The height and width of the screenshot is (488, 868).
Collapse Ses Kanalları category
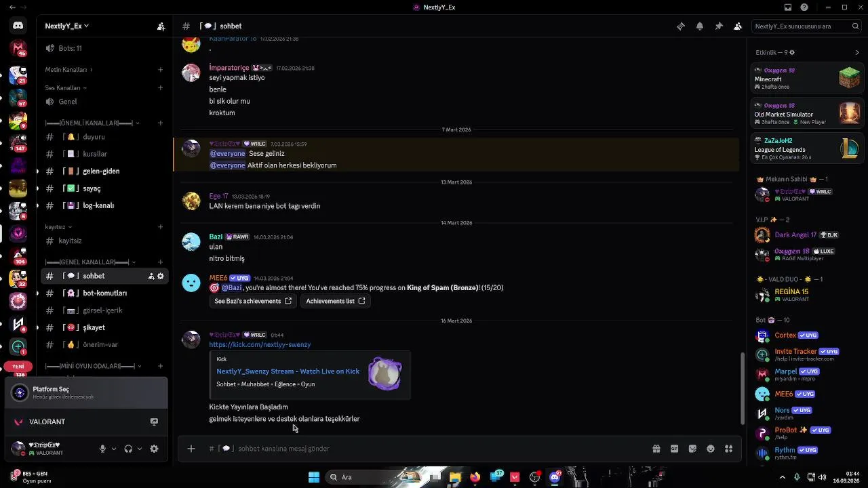[x=66, y=87]
